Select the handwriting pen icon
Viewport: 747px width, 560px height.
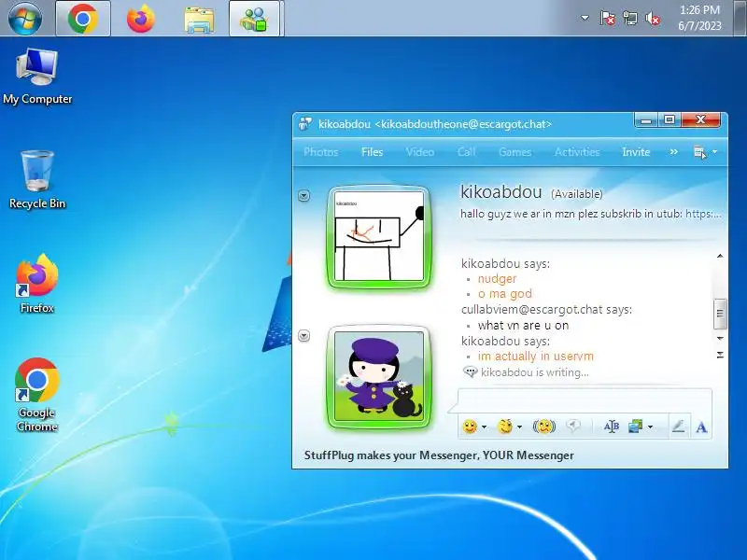679,427
